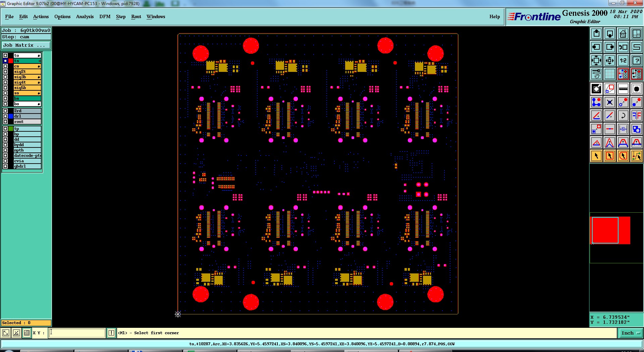Image resolution: width=644 pixels, height=352 pixels.
Task: Click the info 'I' icon beside input
Action: click(111, 333)
